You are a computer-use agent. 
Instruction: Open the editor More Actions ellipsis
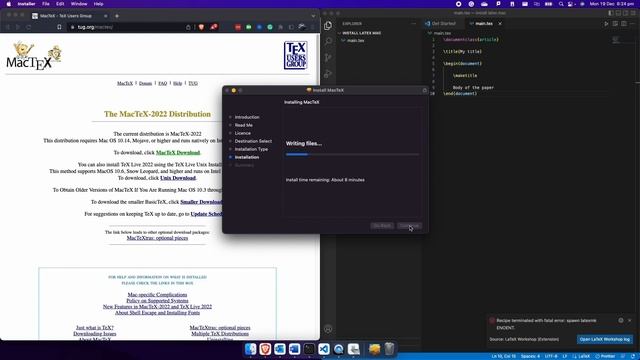pyautogui.click(x=633, y=24)
